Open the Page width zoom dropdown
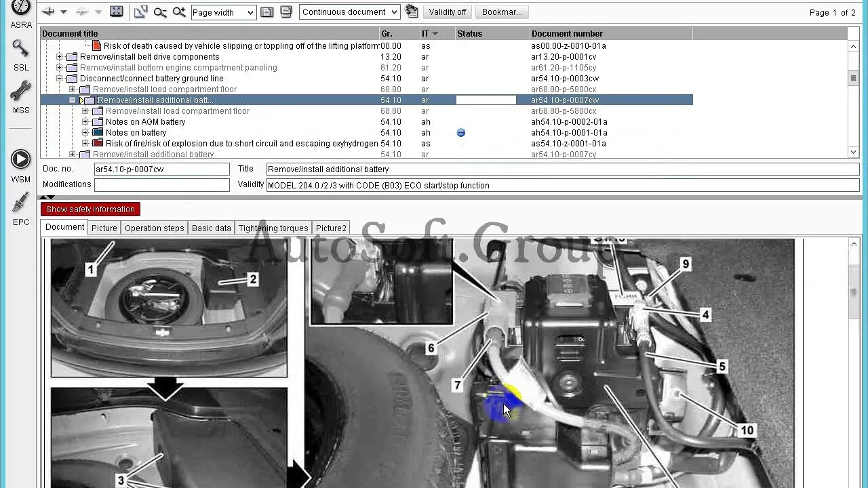Viewport: 868px width, 488px height. pyautogui.click(x=250, y=12)
